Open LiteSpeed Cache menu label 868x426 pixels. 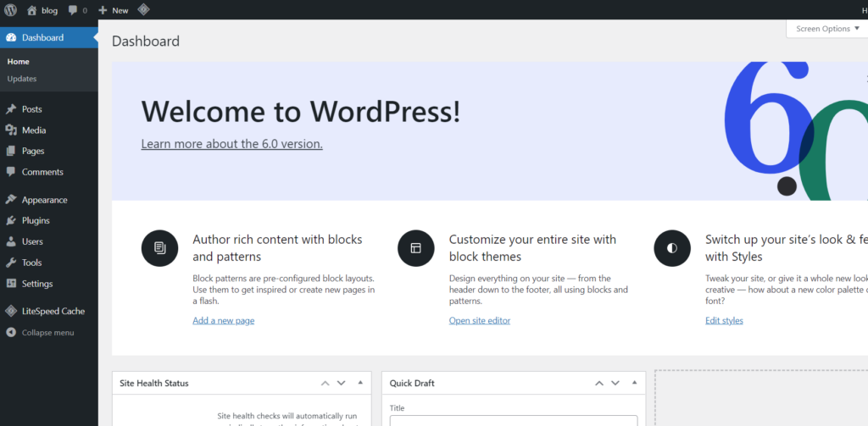[53, 311]
